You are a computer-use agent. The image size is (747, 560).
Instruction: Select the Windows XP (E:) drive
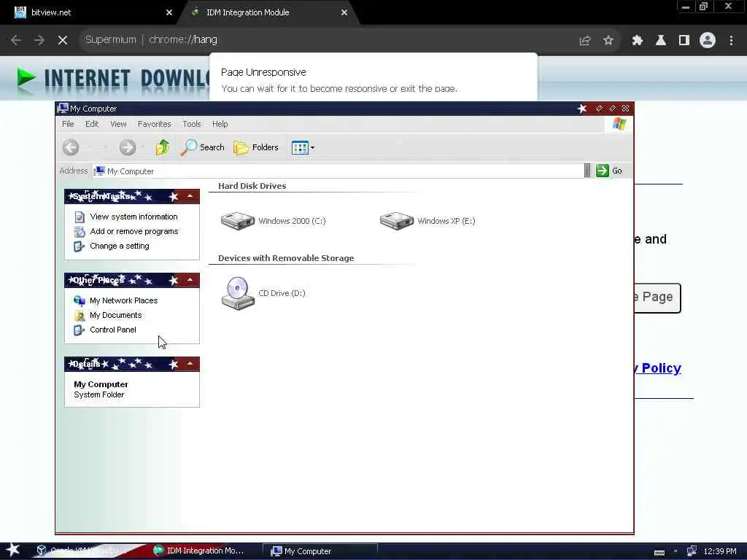(427, 221)
